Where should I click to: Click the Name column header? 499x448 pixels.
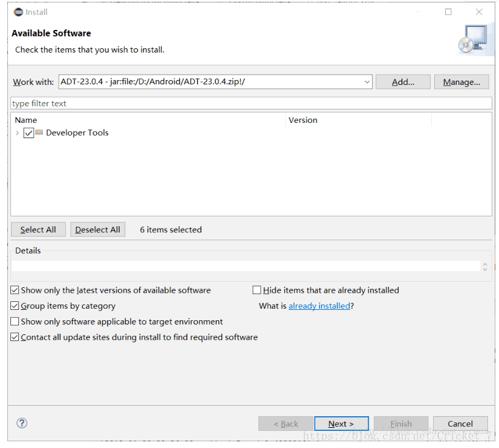pyautogui.click(x=26, y=120)
